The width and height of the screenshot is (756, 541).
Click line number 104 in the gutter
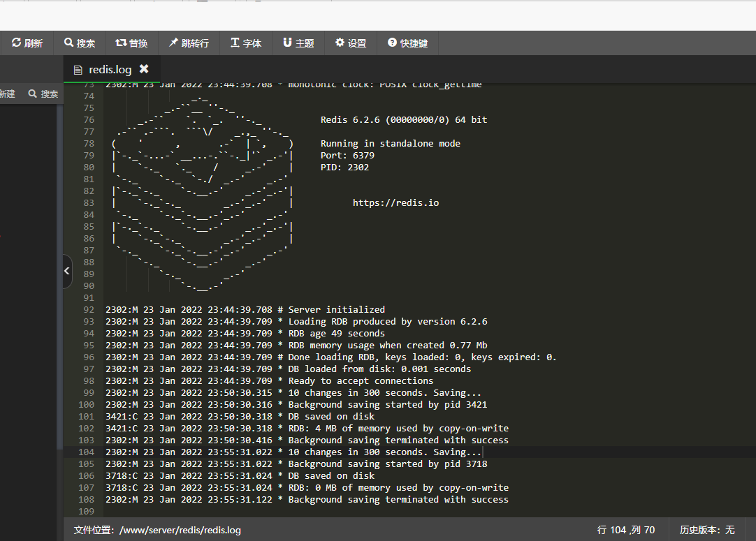click(87, 452)
